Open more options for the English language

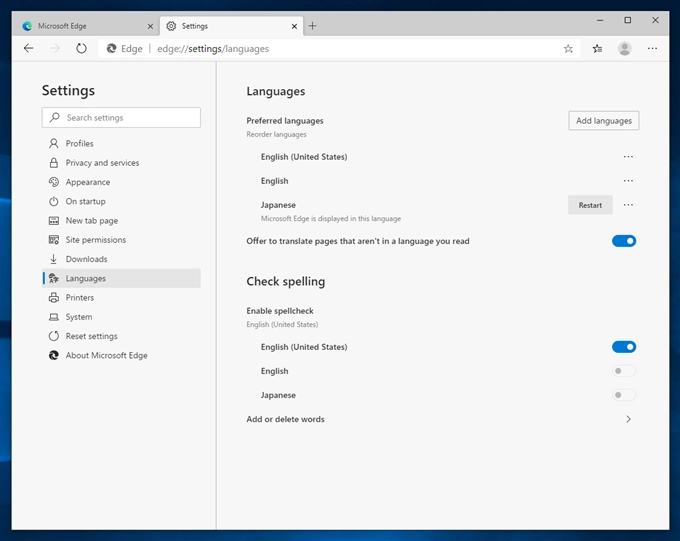(x=628, y=180)
